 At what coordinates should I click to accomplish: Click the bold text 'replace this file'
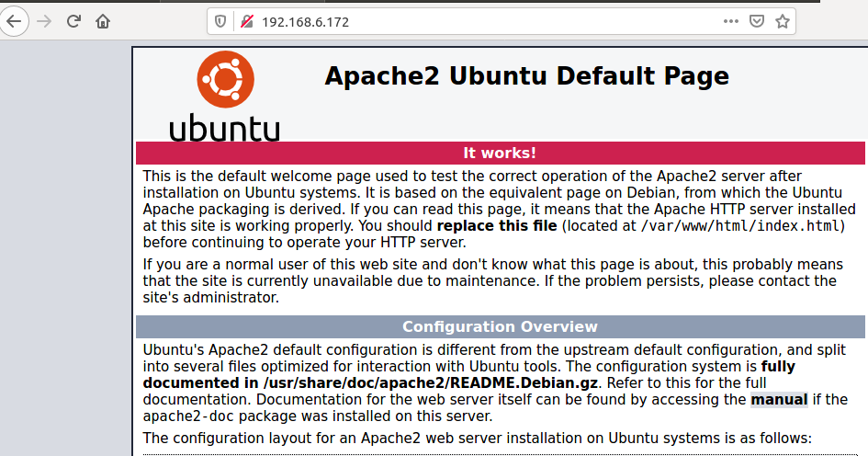coord(497,226)
